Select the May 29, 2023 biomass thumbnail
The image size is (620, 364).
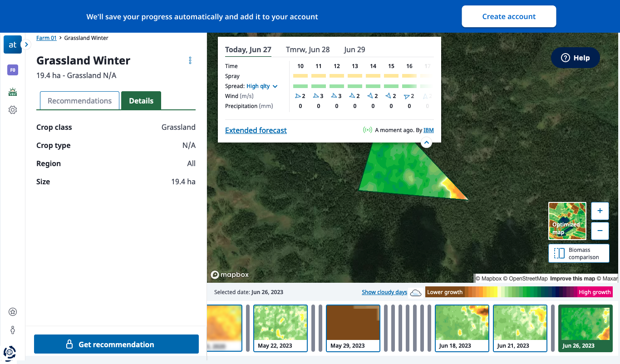(353, 328)
